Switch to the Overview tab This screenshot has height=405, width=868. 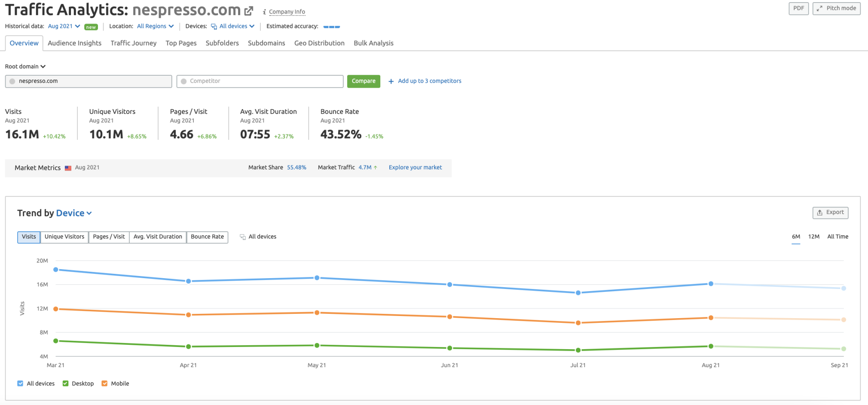tap(24, 43)
